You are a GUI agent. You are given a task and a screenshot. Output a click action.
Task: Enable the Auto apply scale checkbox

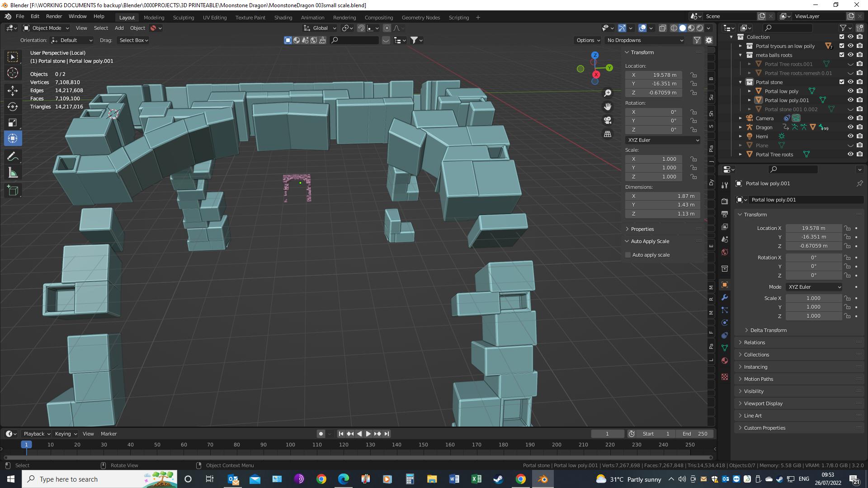[627, 254]
